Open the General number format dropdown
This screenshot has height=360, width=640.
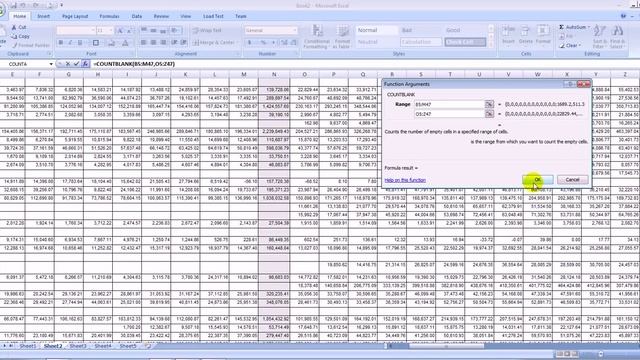pos(295,31)
